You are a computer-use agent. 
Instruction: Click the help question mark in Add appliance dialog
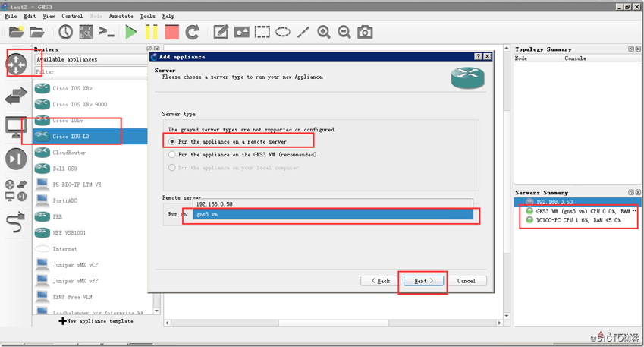coord(478,56)
